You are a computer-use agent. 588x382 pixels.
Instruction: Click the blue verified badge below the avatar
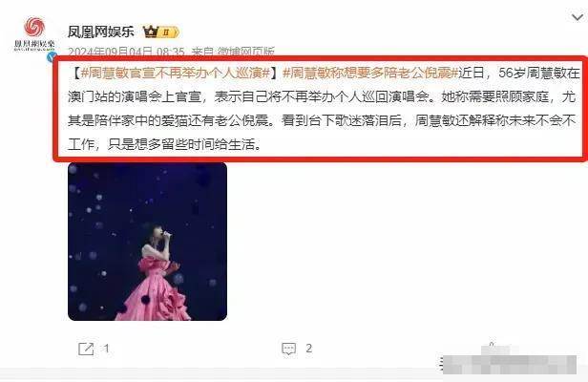click(52, 57)
